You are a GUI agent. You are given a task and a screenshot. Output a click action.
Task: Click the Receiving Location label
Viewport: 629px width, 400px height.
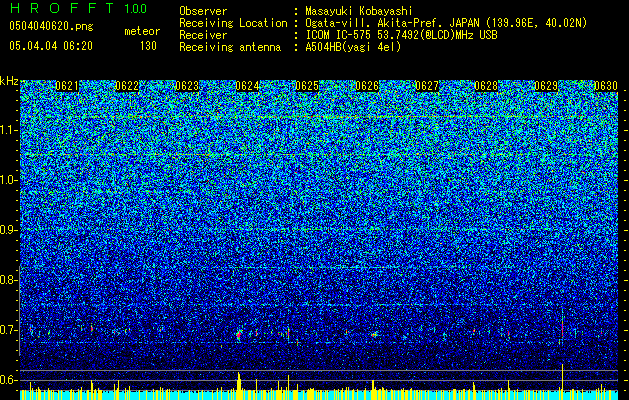point(233,23)
